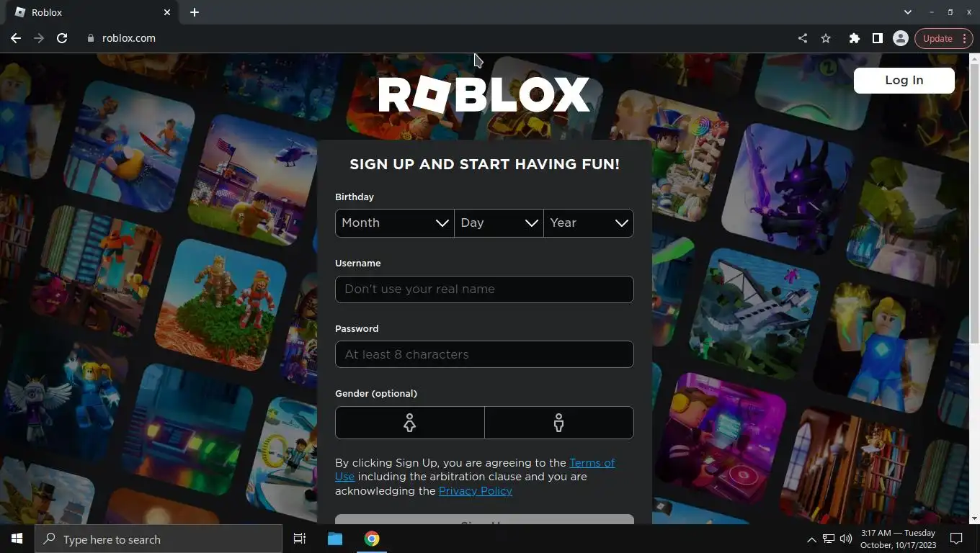Click the page scrollbar down arrow
The width and height of the screenshot is (980, 553).
pyautogui.click(x=974, y=518)
